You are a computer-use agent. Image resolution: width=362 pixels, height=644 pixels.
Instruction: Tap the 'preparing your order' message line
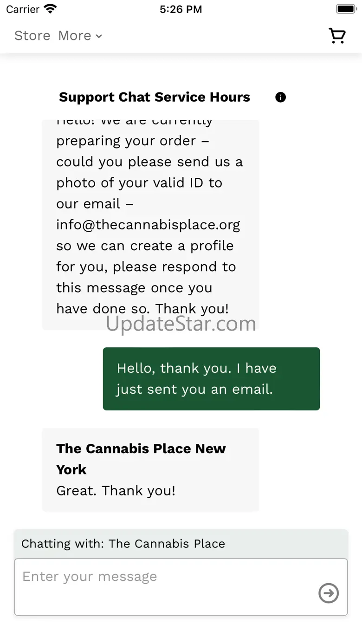click(x=132, y=141)
